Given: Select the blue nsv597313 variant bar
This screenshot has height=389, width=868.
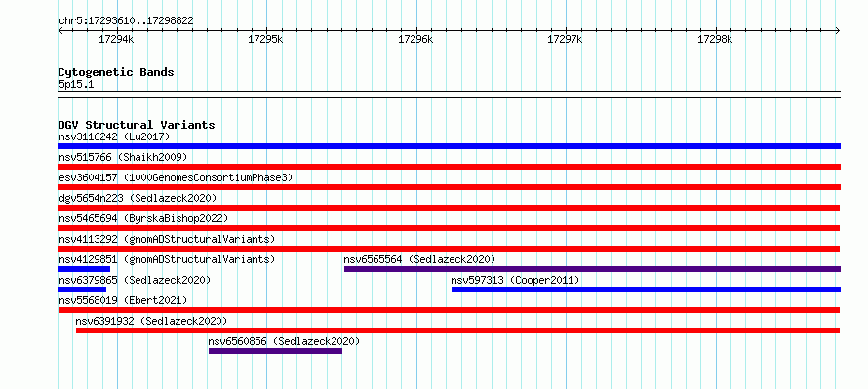Looking at the screenshot, I should [646, 290].
